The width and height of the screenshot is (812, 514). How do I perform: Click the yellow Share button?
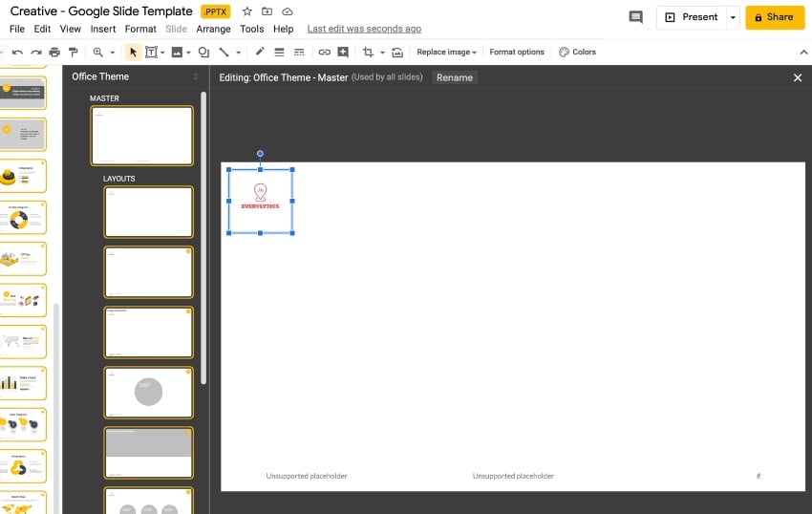point(774,17)
